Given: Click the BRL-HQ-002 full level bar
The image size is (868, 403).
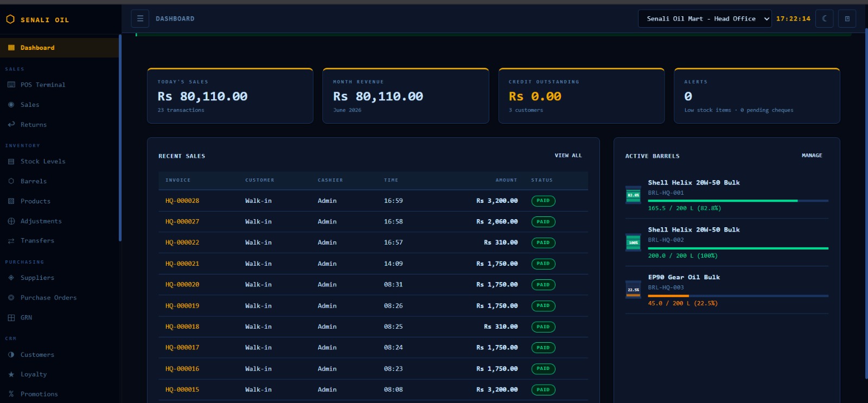Looking at the screenshot, I should click(738, 248).
